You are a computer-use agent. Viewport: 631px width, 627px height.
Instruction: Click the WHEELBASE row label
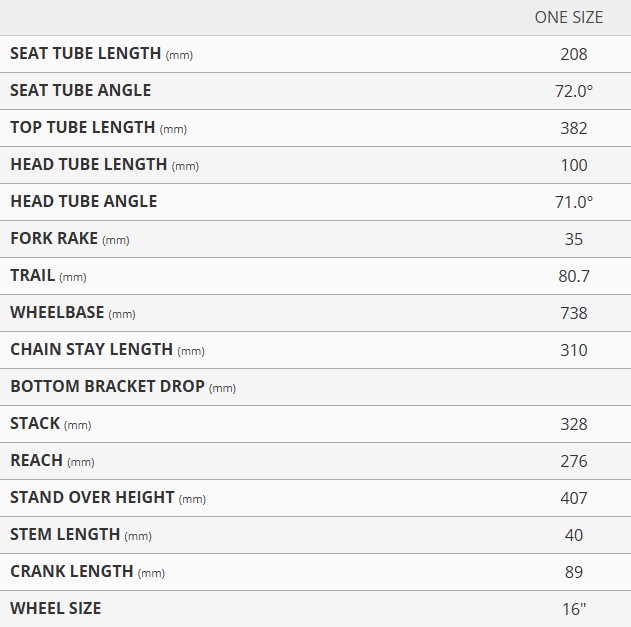pyautogui.click(x=72, y=313)
